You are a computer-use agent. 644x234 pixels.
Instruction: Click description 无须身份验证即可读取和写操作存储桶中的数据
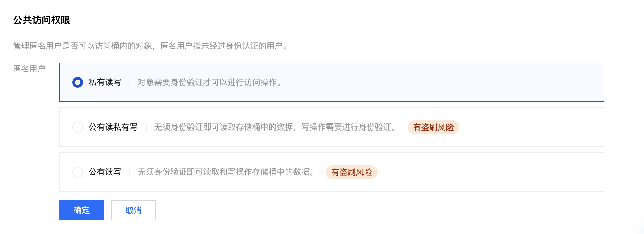pos(226,172)
